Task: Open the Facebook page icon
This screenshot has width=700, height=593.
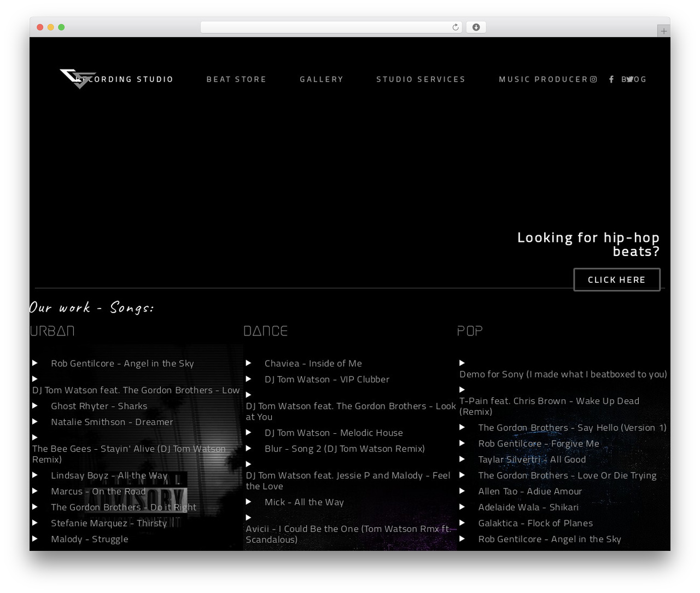Action: coord(611,79)
